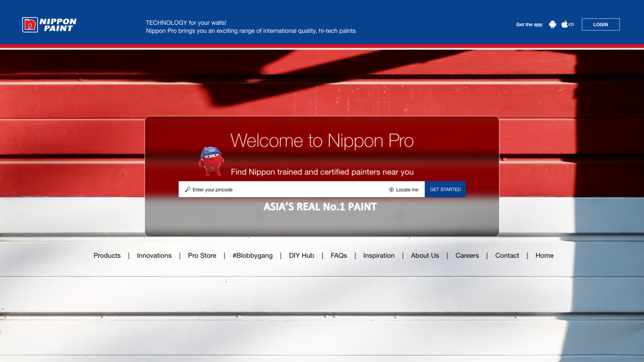Image resolution: width=644 pixels, height=362 pixels.
Task: Open the Products menu item
Action: point(107,255)
